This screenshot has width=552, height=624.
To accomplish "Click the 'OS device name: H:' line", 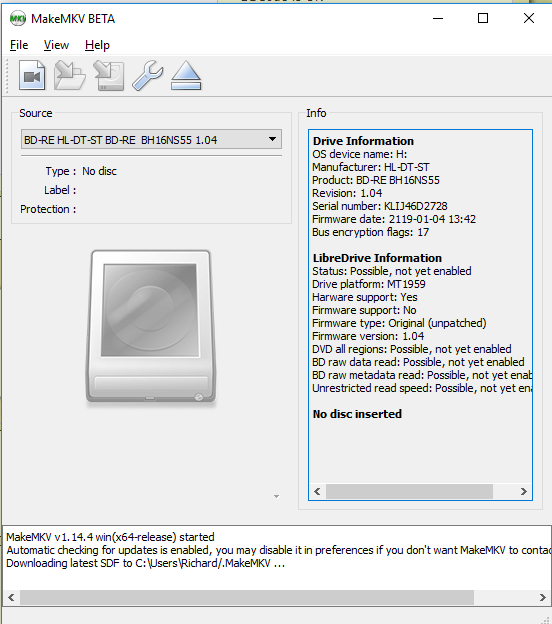I will (359, 154).
